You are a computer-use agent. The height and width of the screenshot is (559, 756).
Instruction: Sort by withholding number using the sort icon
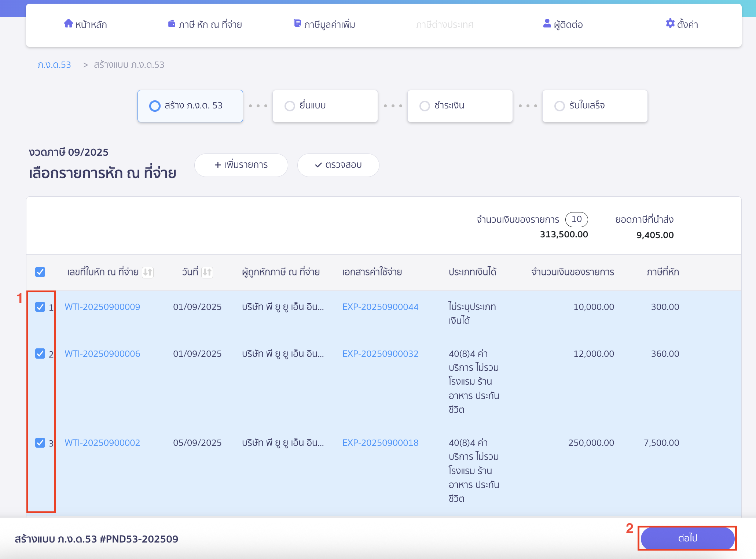(x=148, y=272)
